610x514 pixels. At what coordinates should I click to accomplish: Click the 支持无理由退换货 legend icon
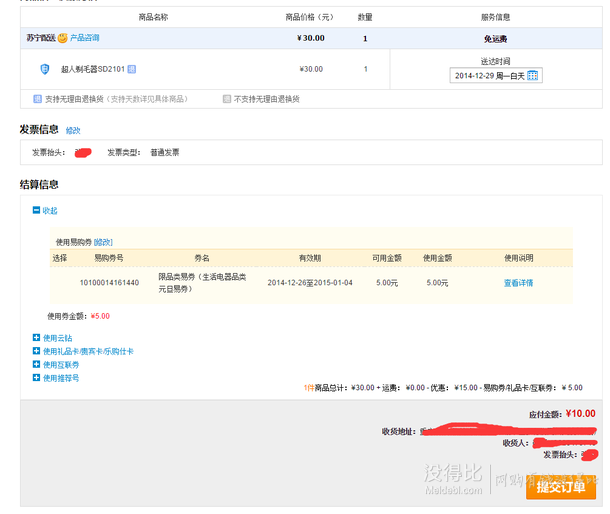coord(38,99)
